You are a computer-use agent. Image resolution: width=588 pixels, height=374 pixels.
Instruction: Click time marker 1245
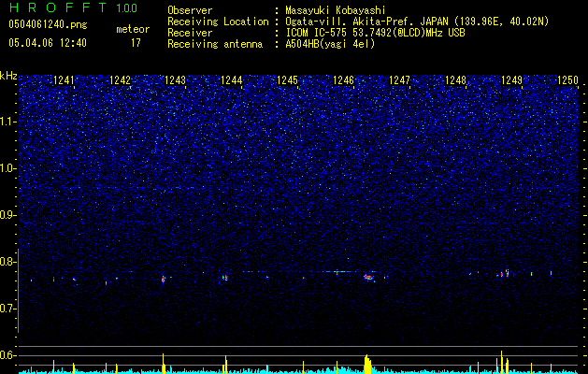(288, 80)
